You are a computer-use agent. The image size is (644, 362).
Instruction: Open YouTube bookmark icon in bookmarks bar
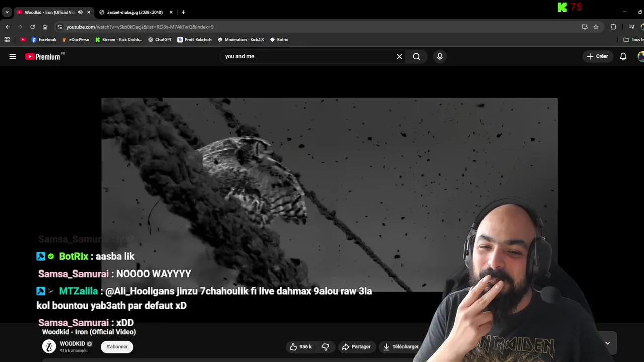(x=23, y=40)
